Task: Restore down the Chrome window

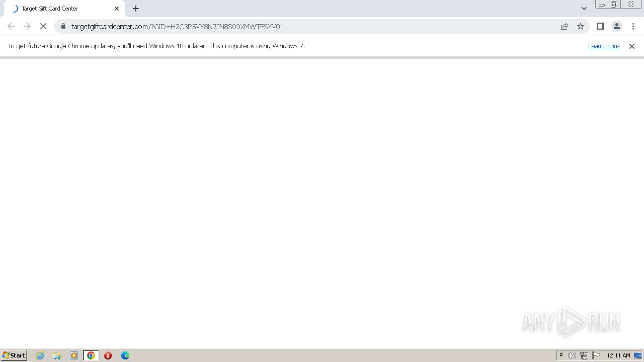Action: pos(614,5)
